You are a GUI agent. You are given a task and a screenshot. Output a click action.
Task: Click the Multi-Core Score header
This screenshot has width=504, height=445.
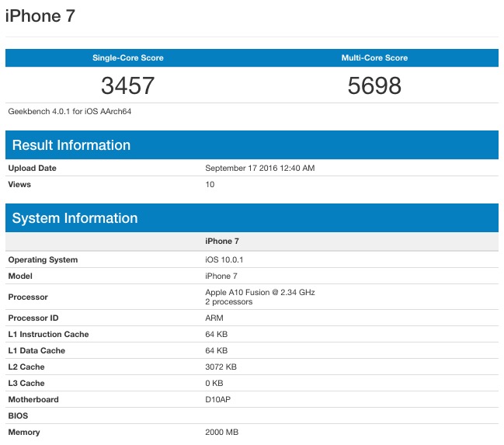tap(374, 58)
